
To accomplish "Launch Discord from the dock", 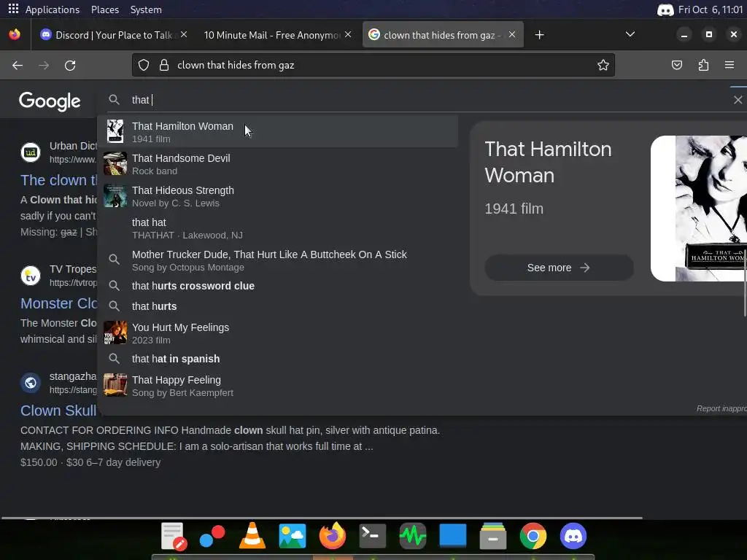I will pyautogui.click(x=573, y=536).
